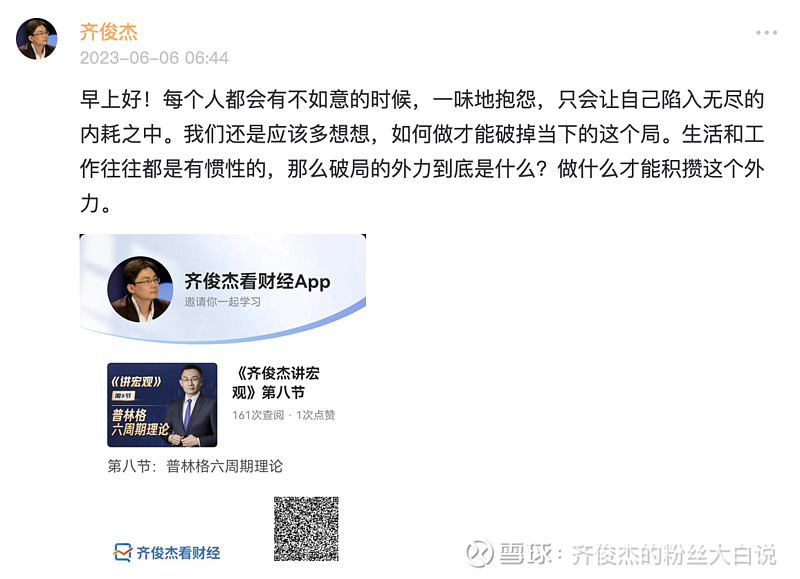Image resolution: width=800 pixels, height=579 pixels.
Task: Click the 2023-06-06 06:44 post timestamp
Action: 154,58
